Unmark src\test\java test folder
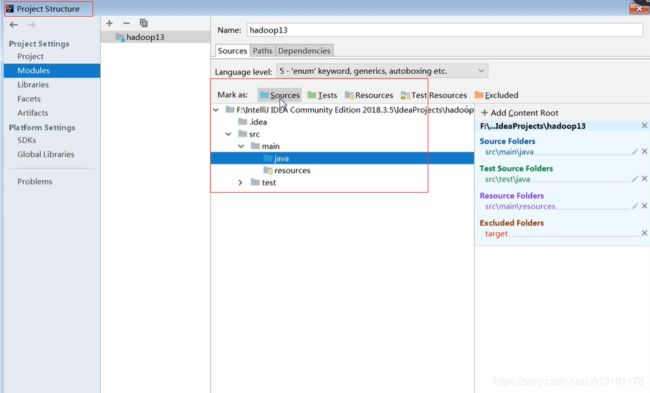The image size is (650, 393). (644, 179)
